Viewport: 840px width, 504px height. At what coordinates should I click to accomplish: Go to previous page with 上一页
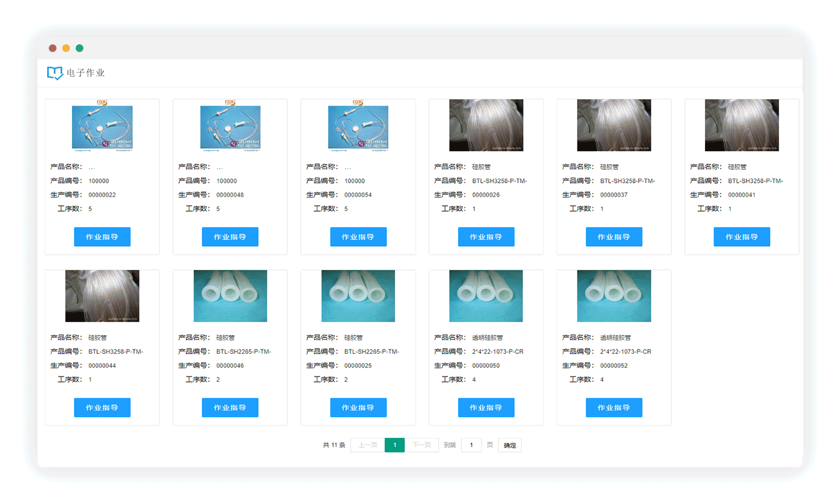coord(367,445)
